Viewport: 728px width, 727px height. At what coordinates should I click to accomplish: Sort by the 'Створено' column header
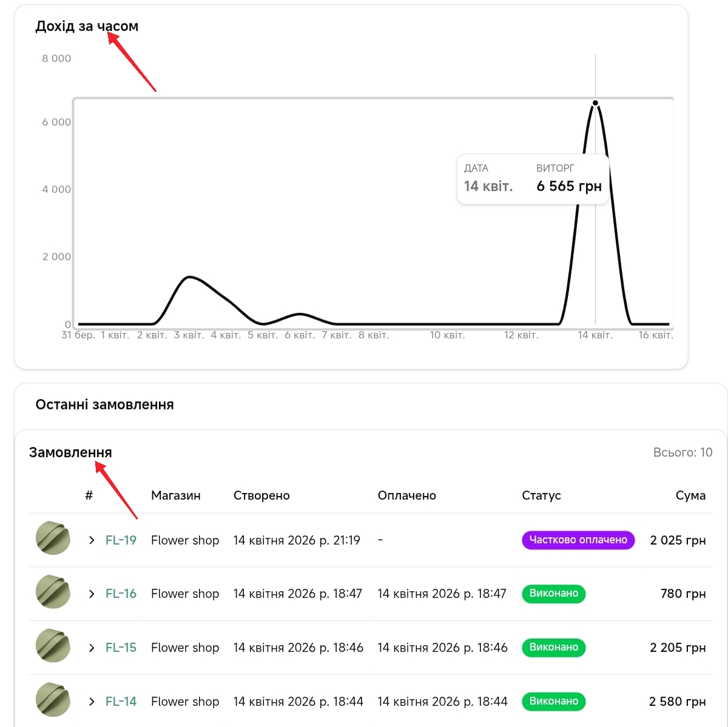tap(261, 495)
